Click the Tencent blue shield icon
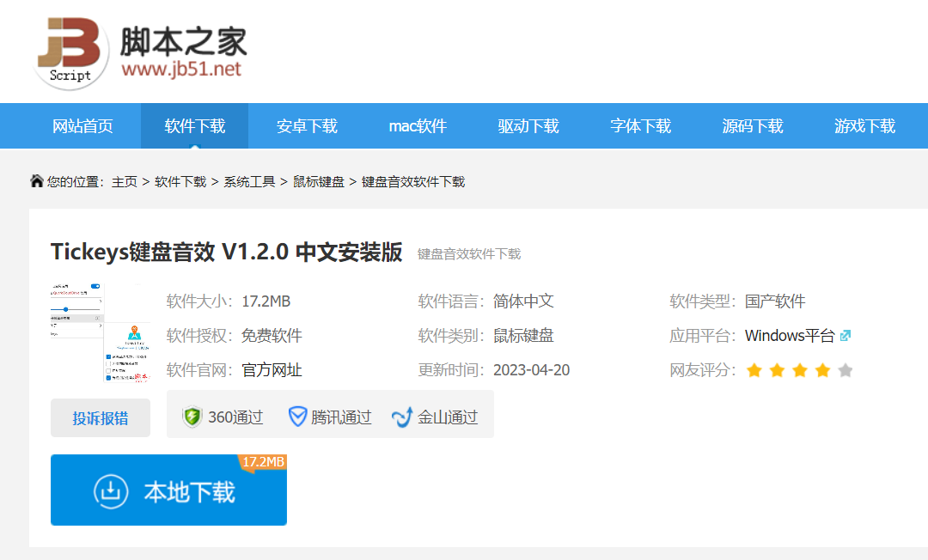 point(297,417)
